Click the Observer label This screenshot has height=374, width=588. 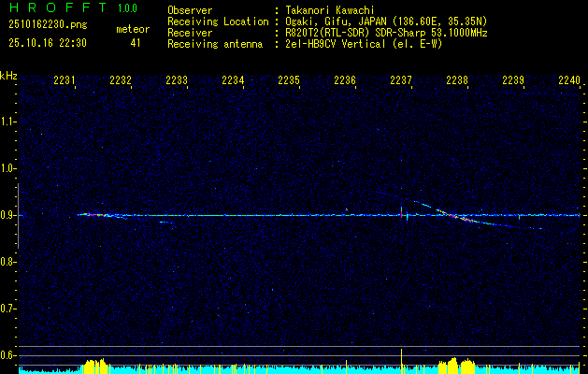point(190,10)
